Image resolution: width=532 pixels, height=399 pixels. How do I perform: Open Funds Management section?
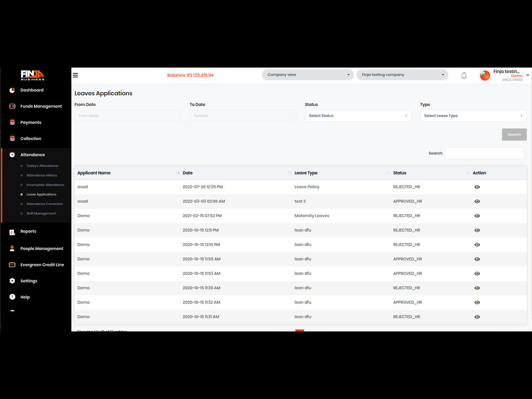pyautogui.click(x=41, y=106)
